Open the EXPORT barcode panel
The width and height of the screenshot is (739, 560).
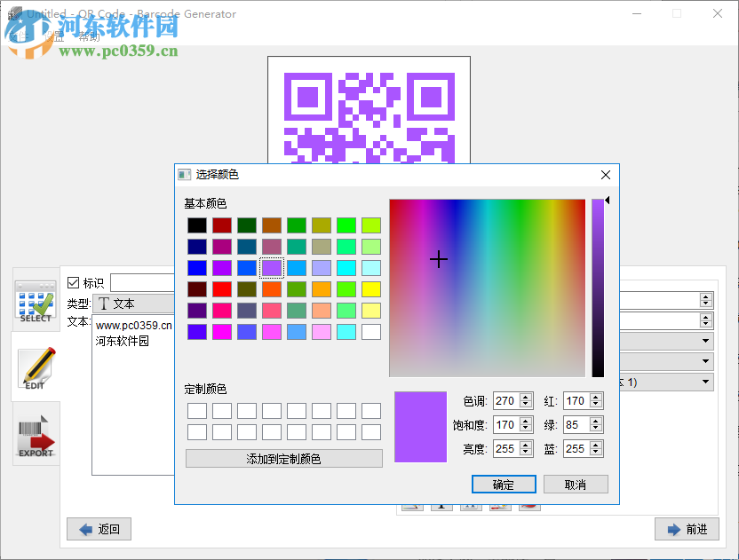pyautogui.click(x=35, y=435)
